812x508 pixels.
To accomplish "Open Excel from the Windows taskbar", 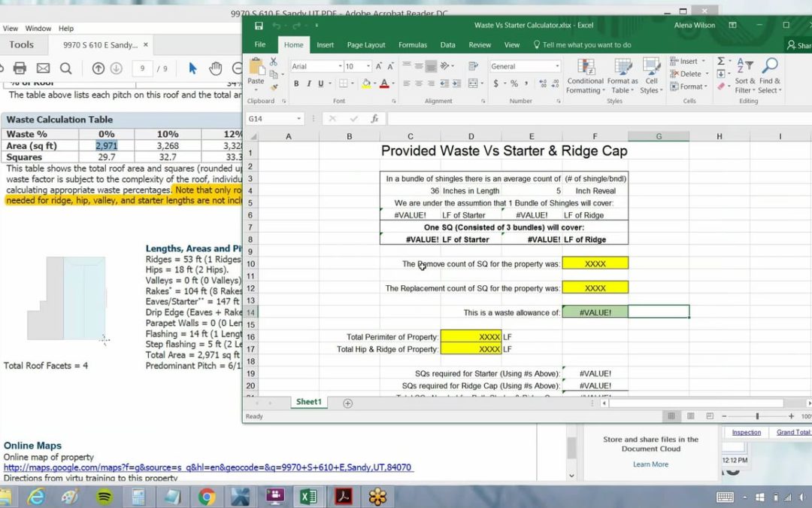I will pos(309,497).
